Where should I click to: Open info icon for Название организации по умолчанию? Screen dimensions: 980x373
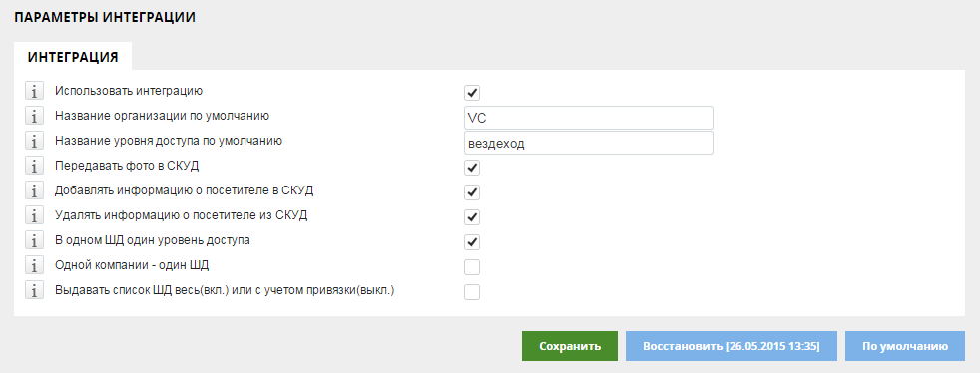(x=34, y=117)
